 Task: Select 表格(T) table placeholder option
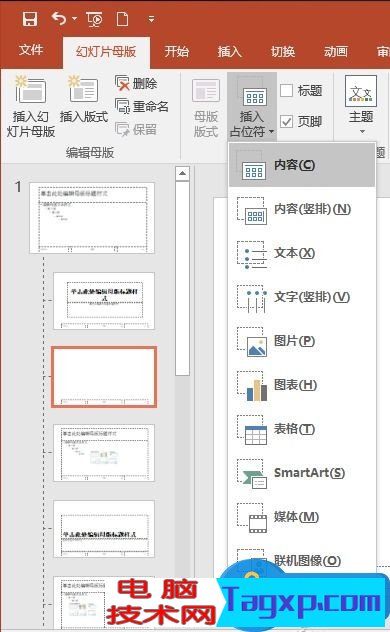click(x=302, y=429)
